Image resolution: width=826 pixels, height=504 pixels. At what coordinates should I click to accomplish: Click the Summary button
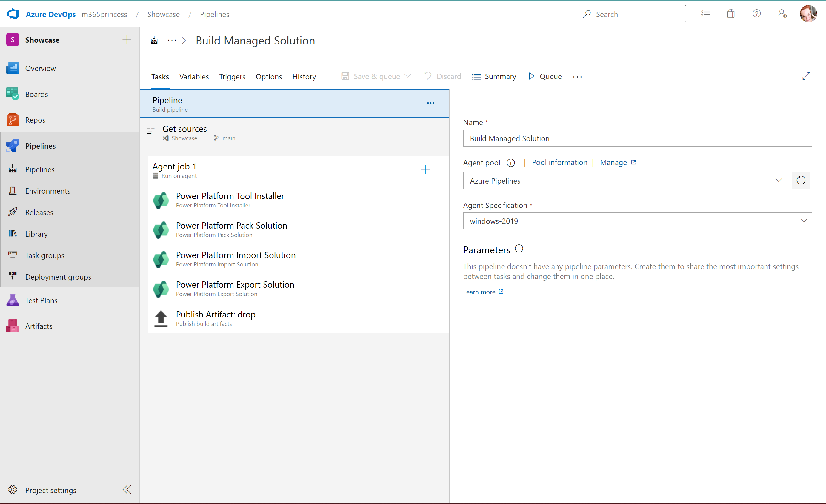[x=494, y=76]
